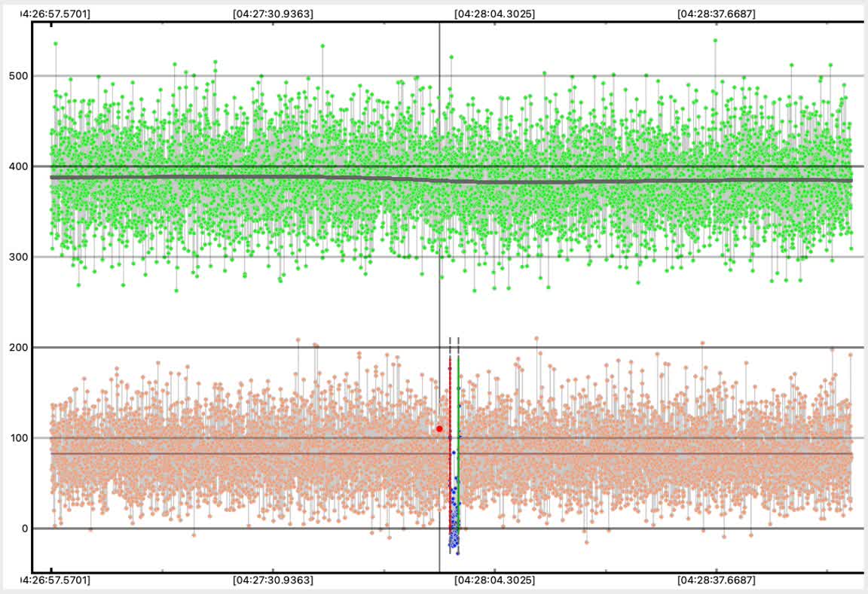Click the 400 y-axis label
Screen dimensions: 868x594
(x=19, y=166)
